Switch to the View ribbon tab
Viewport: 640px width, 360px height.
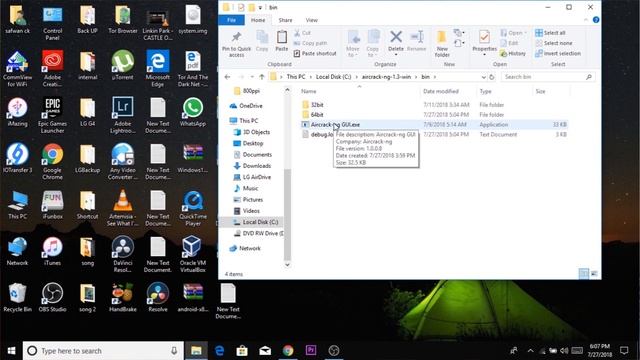pos(311,20)
